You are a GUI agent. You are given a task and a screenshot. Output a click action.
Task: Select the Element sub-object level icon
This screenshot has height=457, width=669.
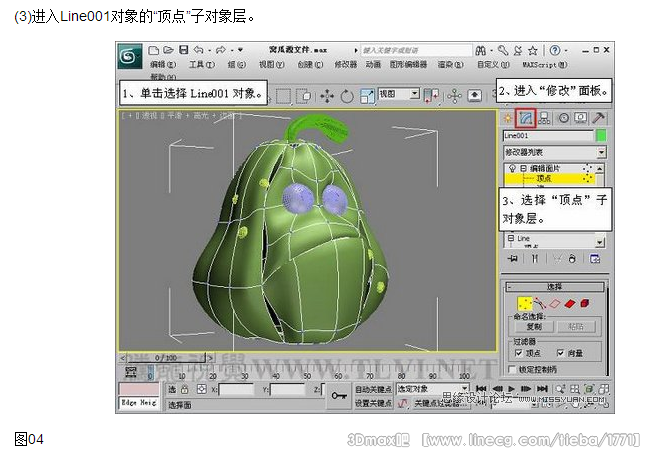(x=585, y=303)
